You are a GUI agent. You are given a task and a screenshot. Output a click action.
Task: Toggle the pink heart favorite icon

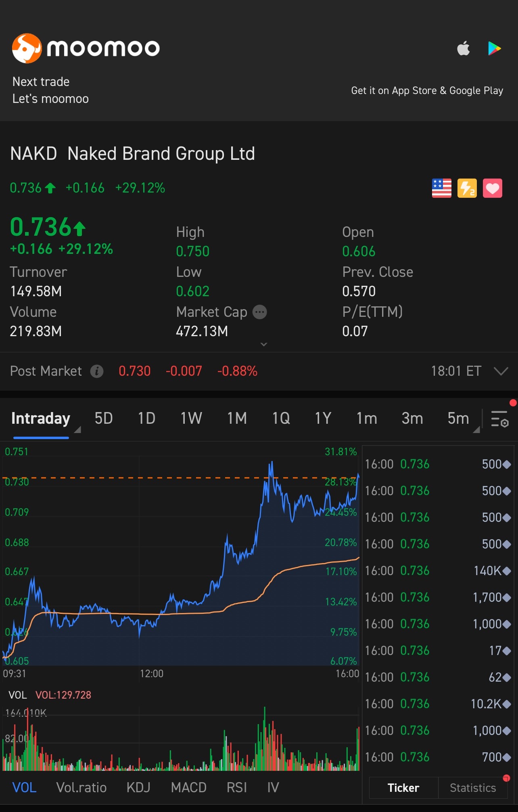coord(493,188)
